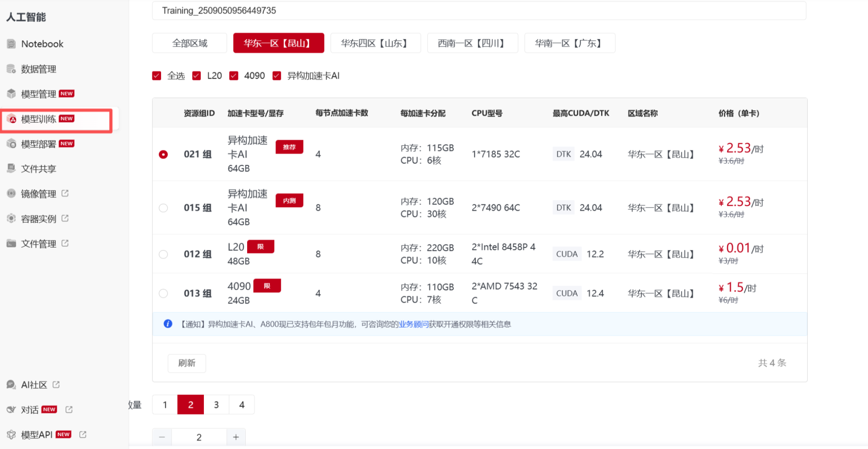This screenshot has height=449, width=868.
Task: Click the 刷新 button
Action: pos(186,363)
